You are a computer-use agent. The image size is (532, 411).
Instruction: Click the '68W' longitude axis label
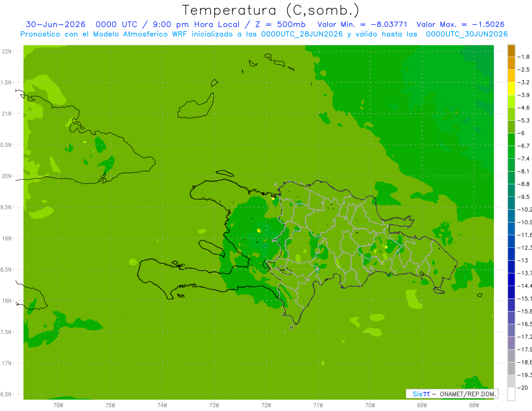(x=474, y=405)
